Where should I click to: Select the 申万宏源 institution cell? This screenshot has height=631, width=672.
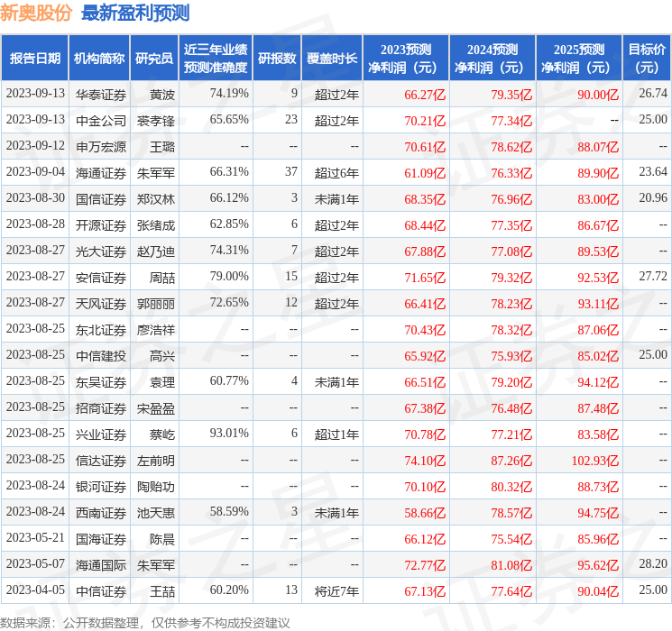tap(101, 147)
